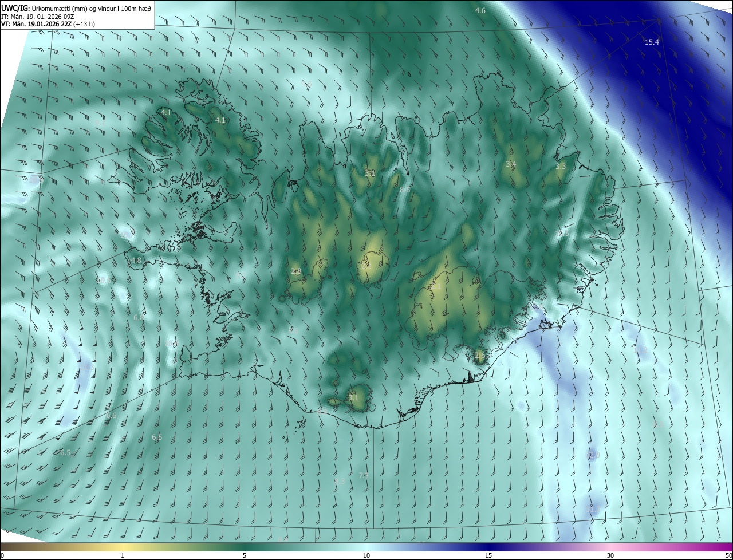Click the 3.4 value label
The image size is (733, 560).
point(511,164)
